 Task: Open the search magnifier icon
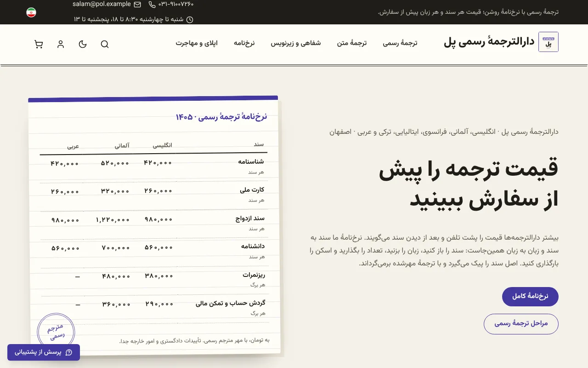pyautogui.click(x=105, y=44)
